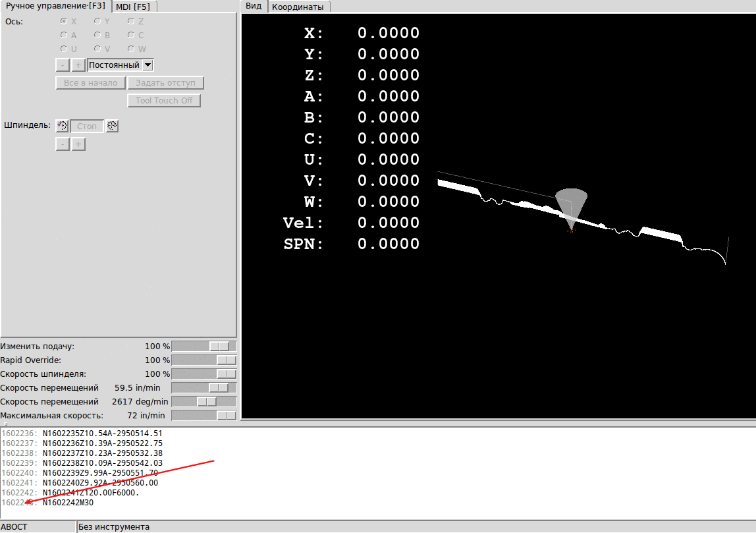
Task: Click the Все в начало button
Action: (x=91, y=82)
